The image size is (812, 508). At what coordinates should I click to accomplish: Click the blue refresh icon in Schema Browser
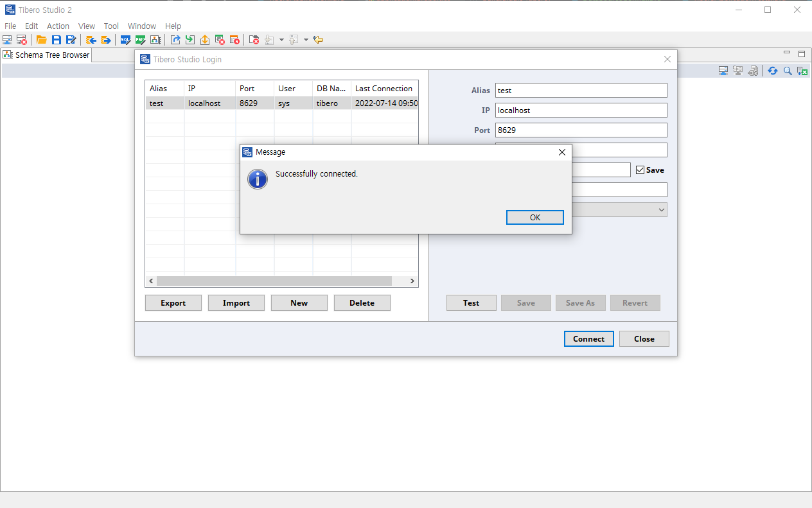(773, 71)
